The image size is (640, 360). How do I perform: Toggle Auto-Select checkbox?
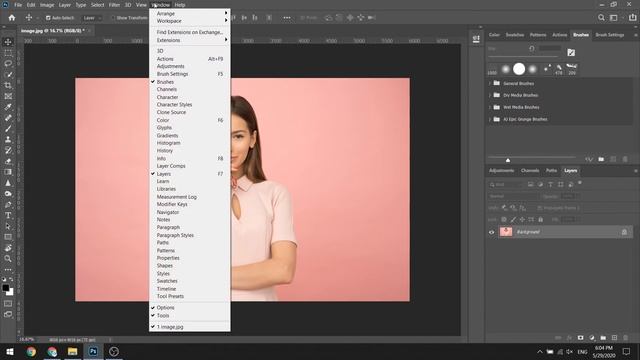pos(48,18)
